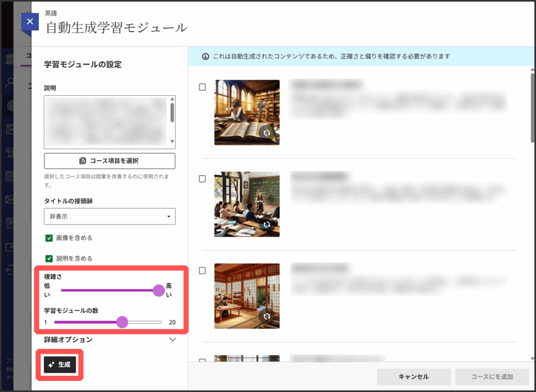Expand the 詳細オプション section

173,340
